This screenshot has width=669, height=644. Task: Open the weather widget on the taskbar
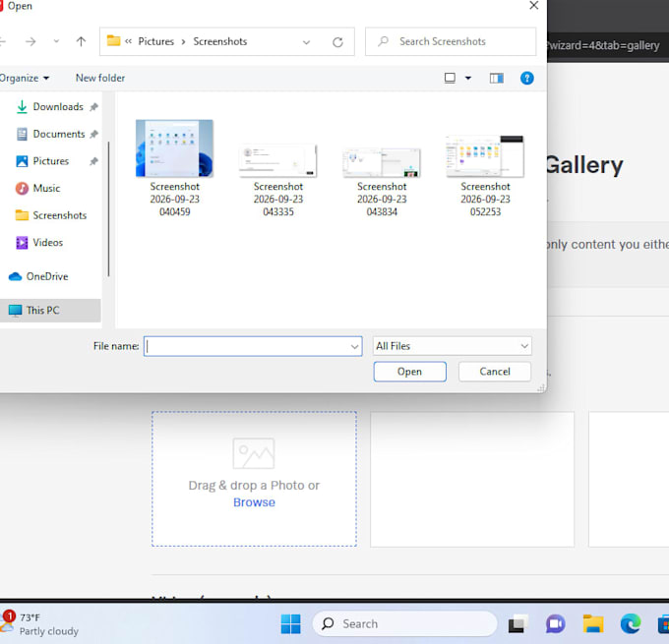tap(40, 624)
